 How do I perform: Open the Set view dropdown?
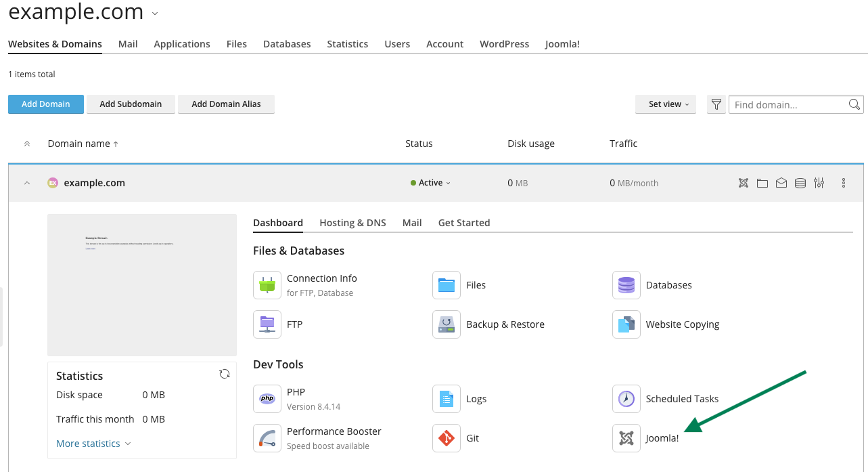click(x=666, y=104)
